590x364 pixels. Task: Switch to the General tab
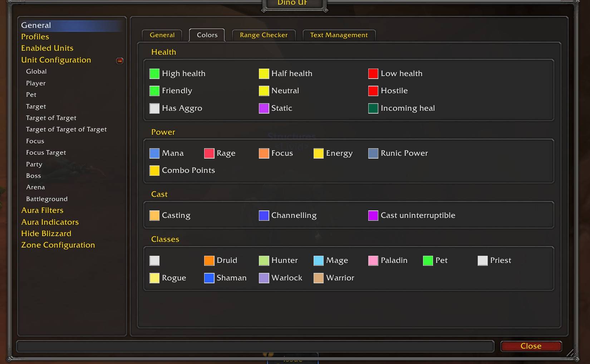click(x=162, y=35)
